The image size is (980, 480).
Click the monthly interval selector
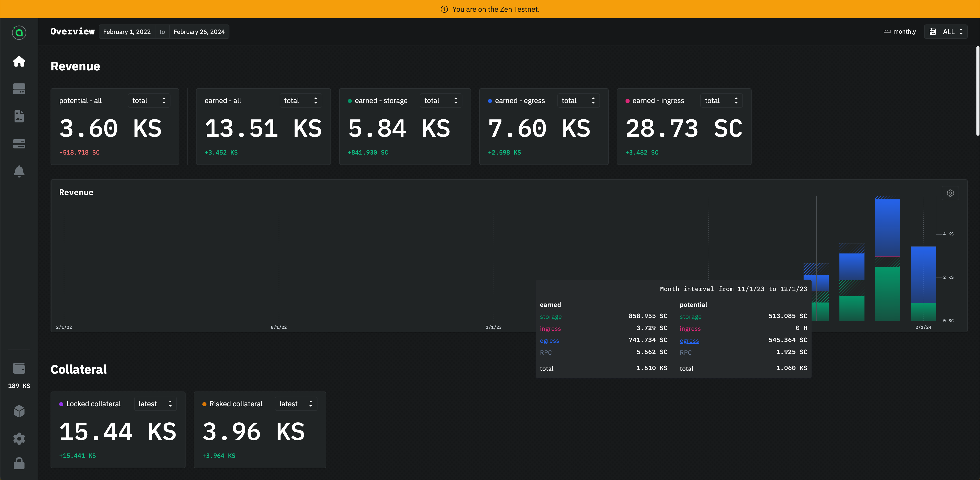[900, 32]
